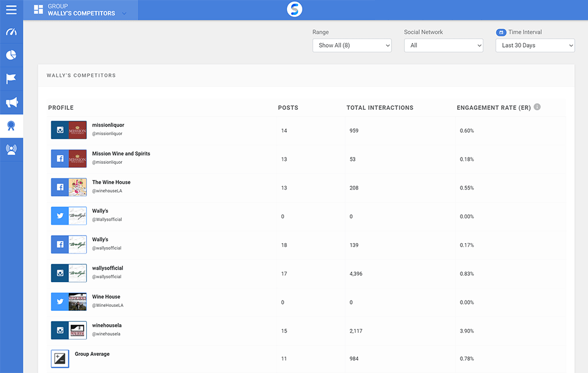Open the megaphone campaigns sidebar icon
Screen dimensions: 588x373
click(x=11, y=102)
